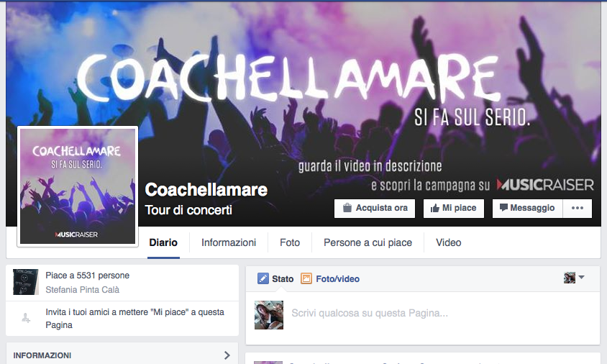The image size is (607, 364).
Task: Open the Coachellamare profile picture
Action: coord(78,186)
